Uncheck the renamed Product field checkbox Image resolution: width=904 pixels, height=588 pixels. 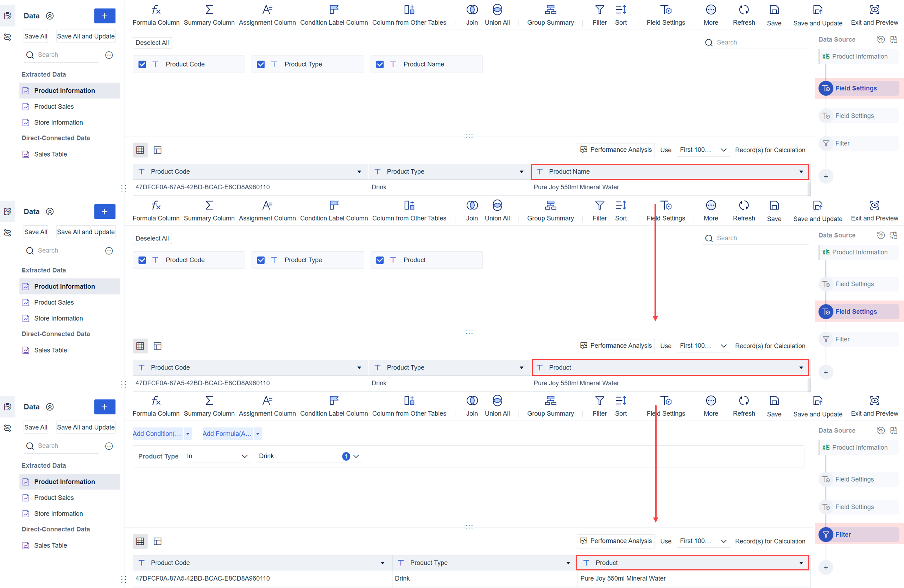379,260
